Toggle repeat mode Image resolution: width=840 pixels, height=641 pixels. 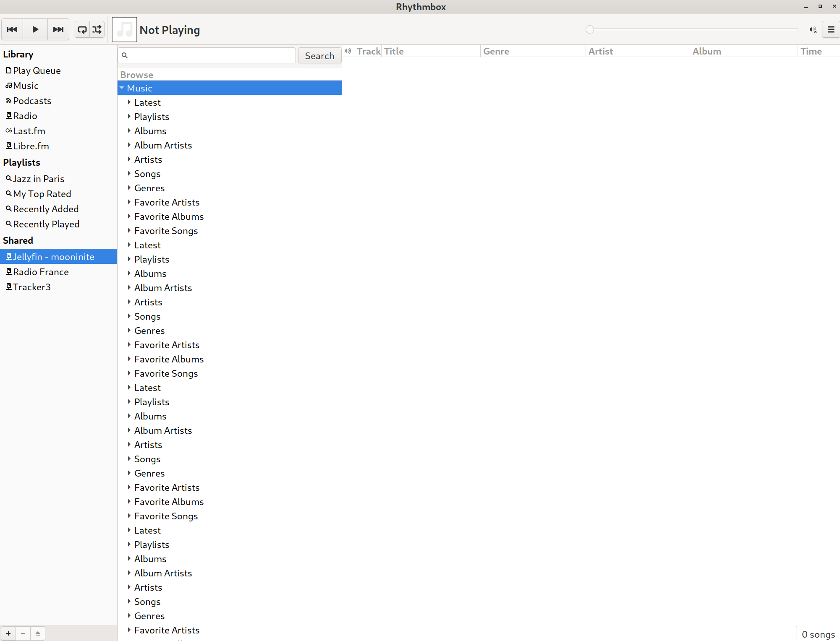pyautogui.click(x=82, y=29)
